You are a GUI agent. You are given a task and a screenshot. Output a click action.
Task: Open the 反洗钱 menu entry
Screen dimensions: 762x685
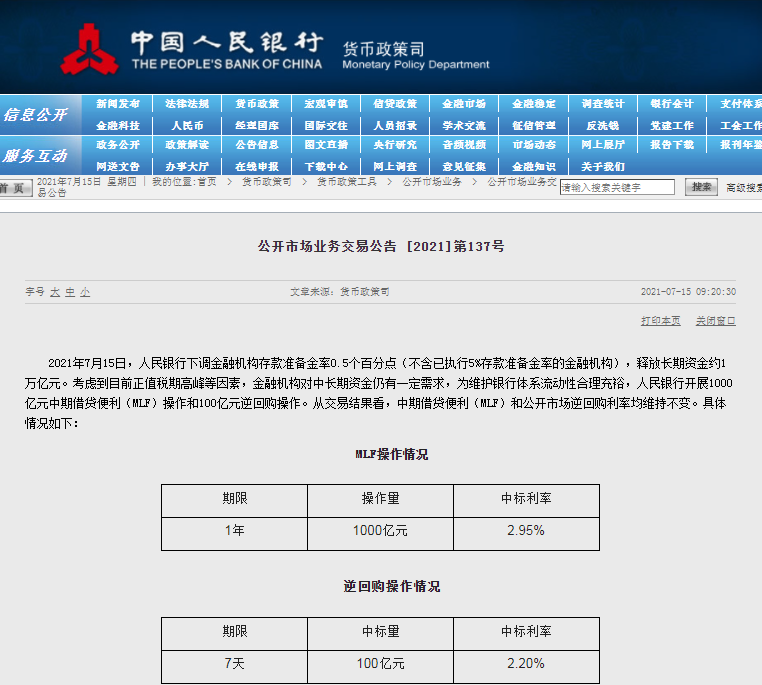[x=603, y=126]
